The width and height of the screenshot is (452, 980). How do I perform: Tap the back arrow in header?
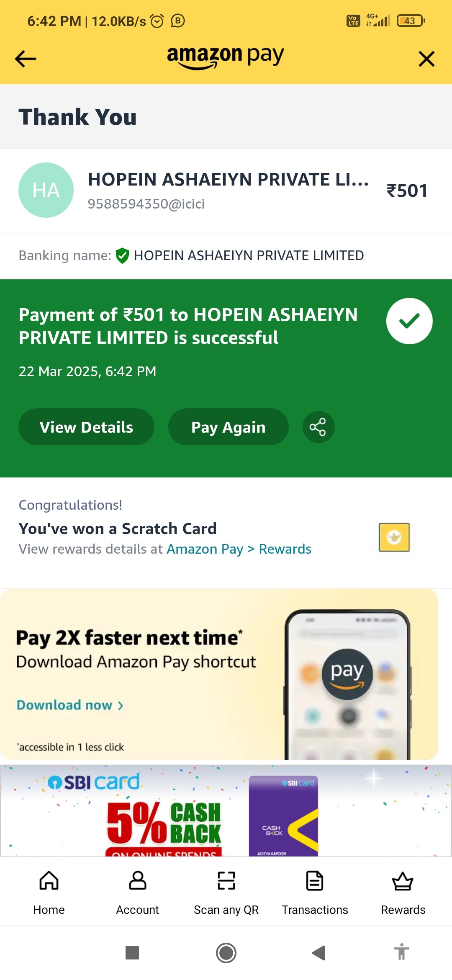click(26, 59)
